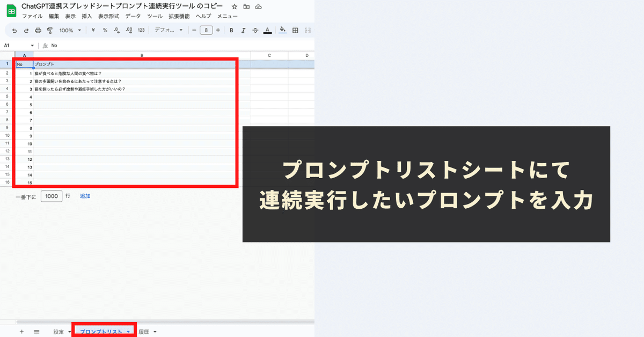Select cell with 猫が食べると危険な人間の食べ物は？
The width and height of the screenshot is (644, 337).
point(142,74)
